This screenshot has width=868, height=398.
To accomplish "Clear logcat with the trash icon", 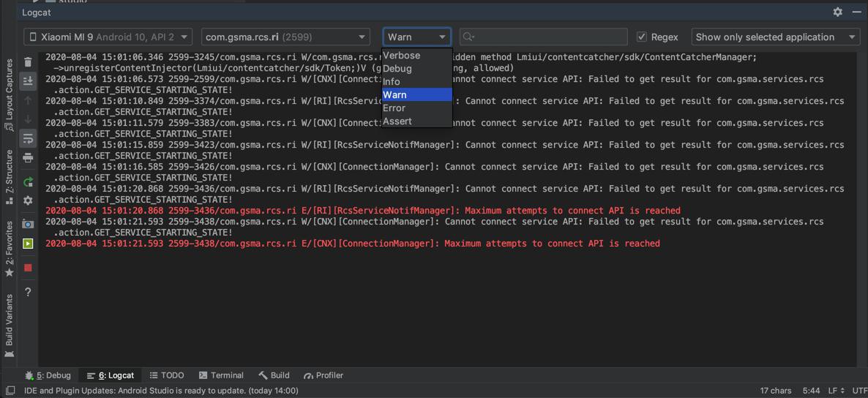I will coord(28,62).
